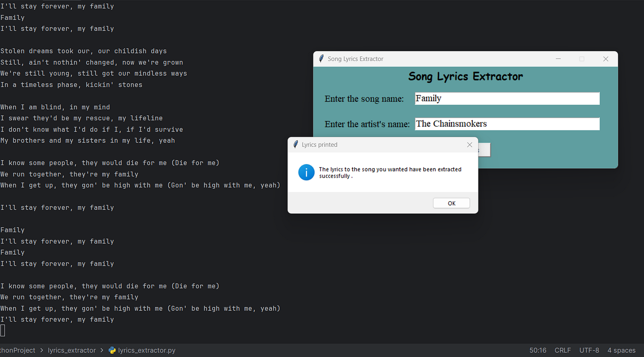Click the blue information icon in the dialog
This screenshot has height=357, width=644.
pos(306,172)
